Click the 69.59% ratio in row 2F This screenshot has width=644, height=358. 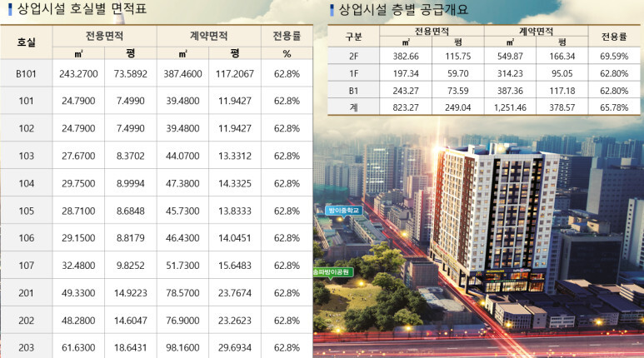(615, 57)
